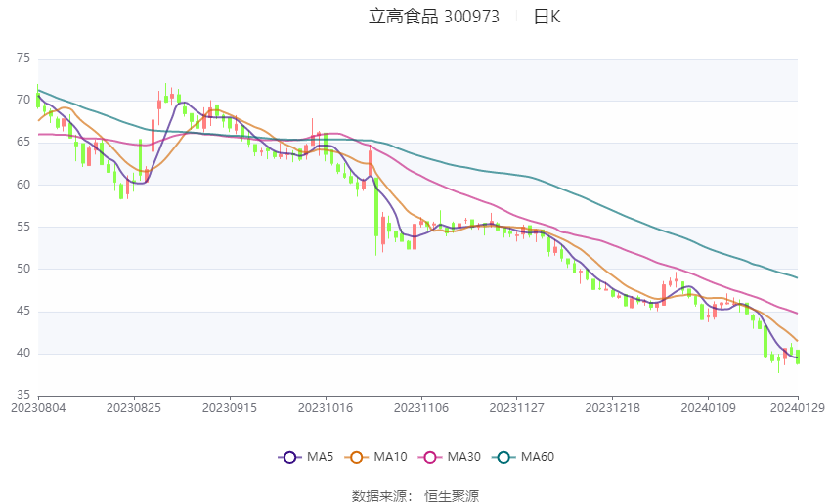Click the 20231218 date axis label
Viewport: 831px width, 504px height.
click(x=613, y=408)
